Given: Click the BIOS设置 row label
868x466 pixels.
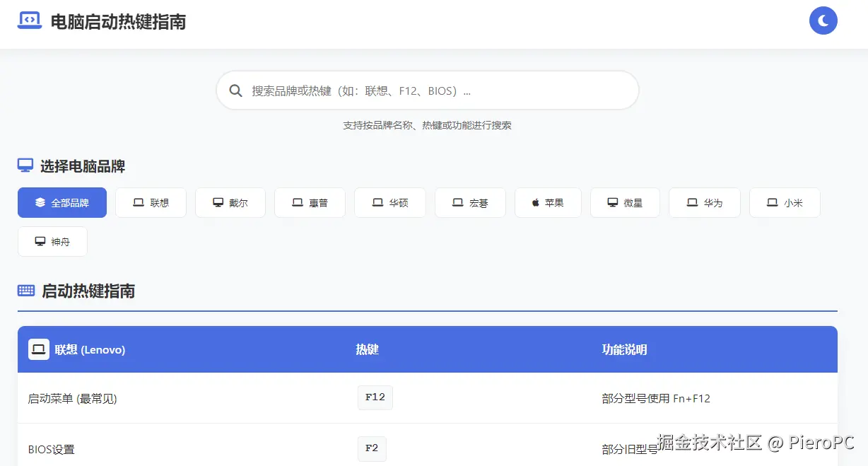Looking at the screenshot, I should pos(51,450).
